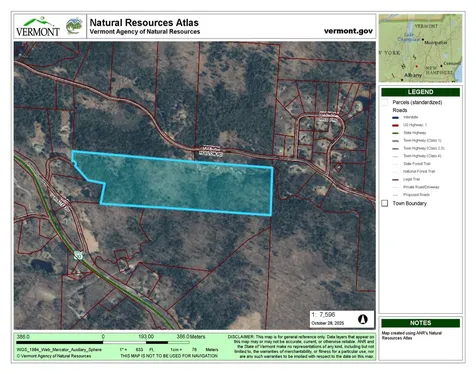Click the red location dot on inset map

click(417, 66)
